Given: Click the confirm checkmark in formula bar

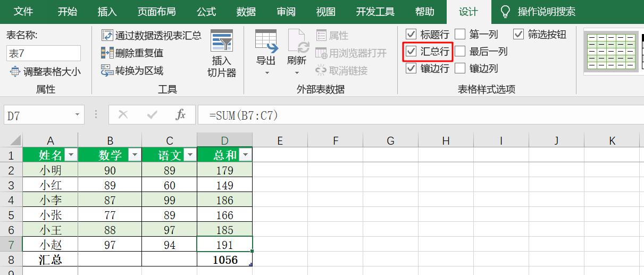Looking at the screenshot, I should [152, 114].
